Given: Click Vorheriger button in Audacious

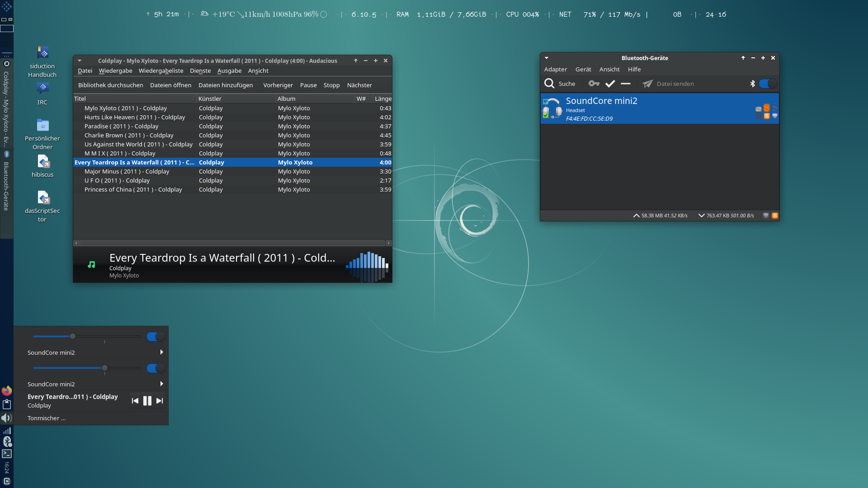Looking at the screenshot, I should [278, 85].
